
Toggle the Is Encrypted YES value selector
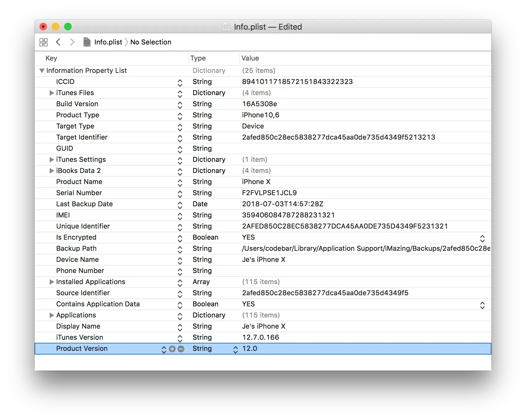pos(483,238)
